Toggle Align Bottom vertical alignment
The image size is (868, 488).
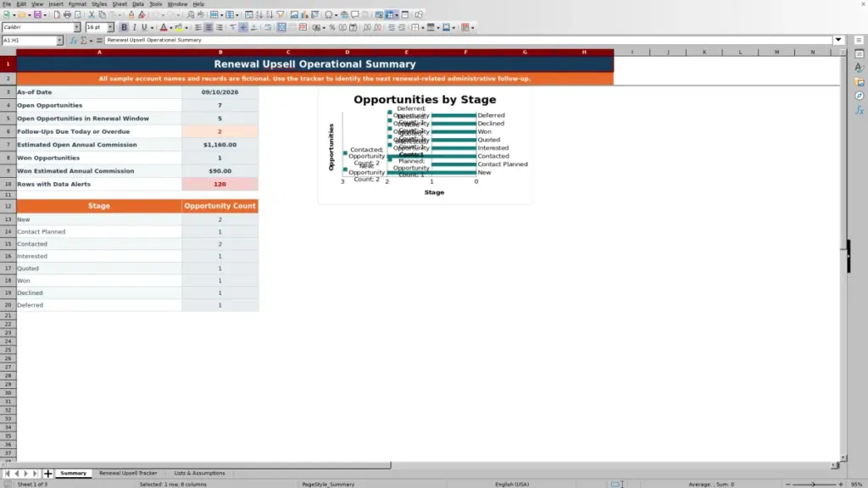254,27
